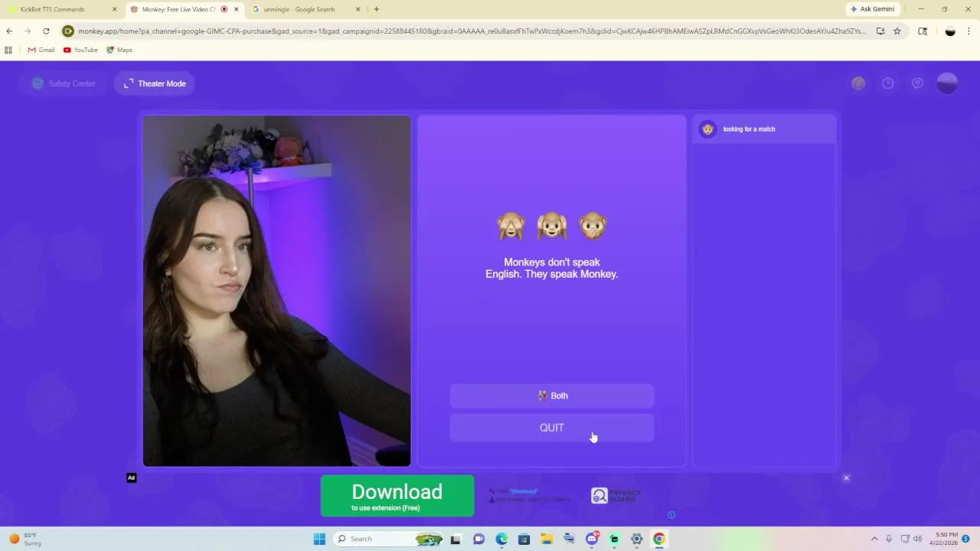The height and width of the screenshot is (551, 980).
Task: Click the see-no-evil monkey emoji
Action: pos(511,226)
